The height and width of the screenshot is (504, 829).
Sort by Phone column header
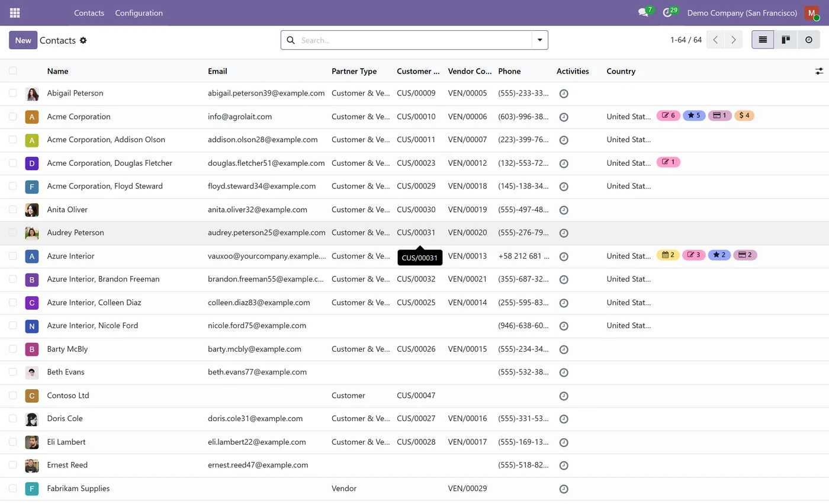509,71
